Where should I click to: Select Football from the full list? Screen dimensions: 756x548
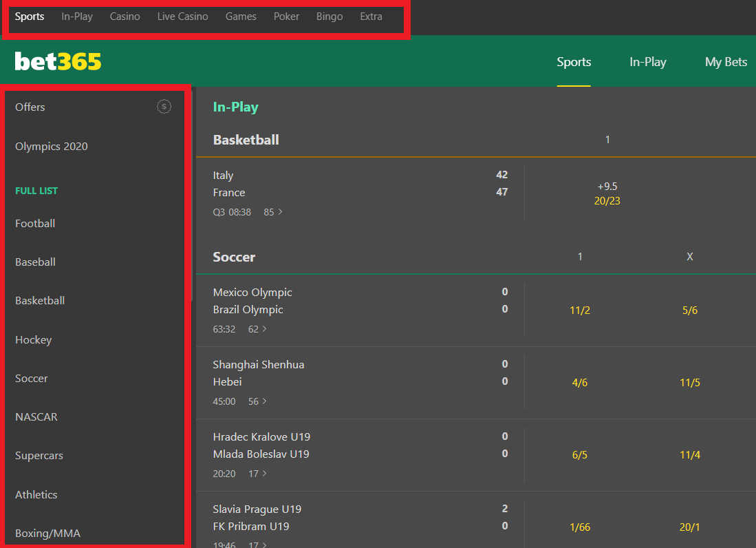(34, 223)
